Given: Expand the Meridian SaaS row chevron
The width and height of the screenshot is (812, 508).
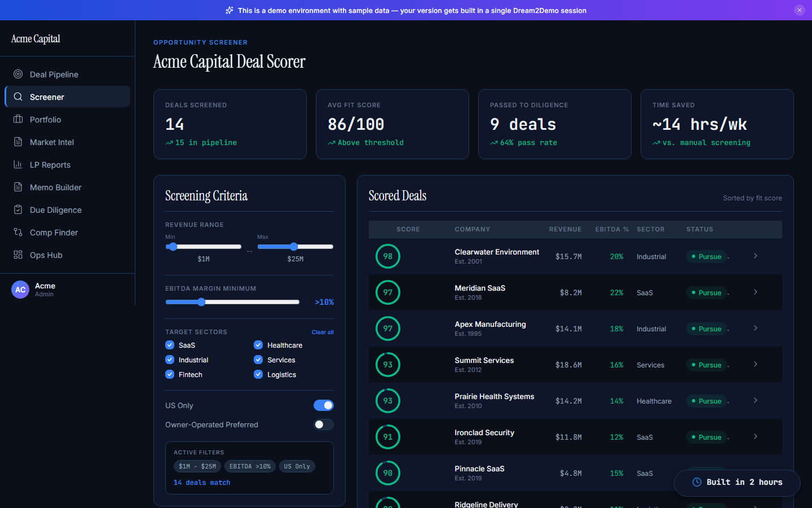Looking at the screenshot, I should pos(756,292).
